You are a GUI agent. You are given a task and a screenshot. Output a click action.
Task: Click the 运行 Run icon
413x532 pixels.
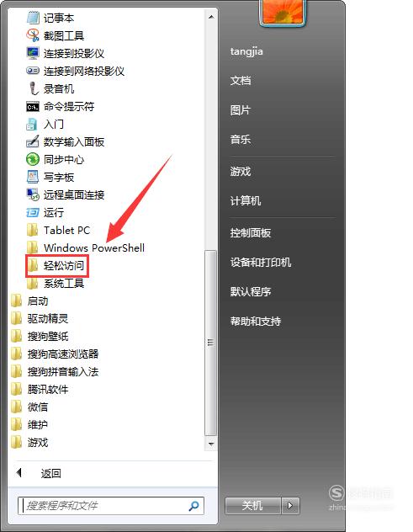point(33,212)
